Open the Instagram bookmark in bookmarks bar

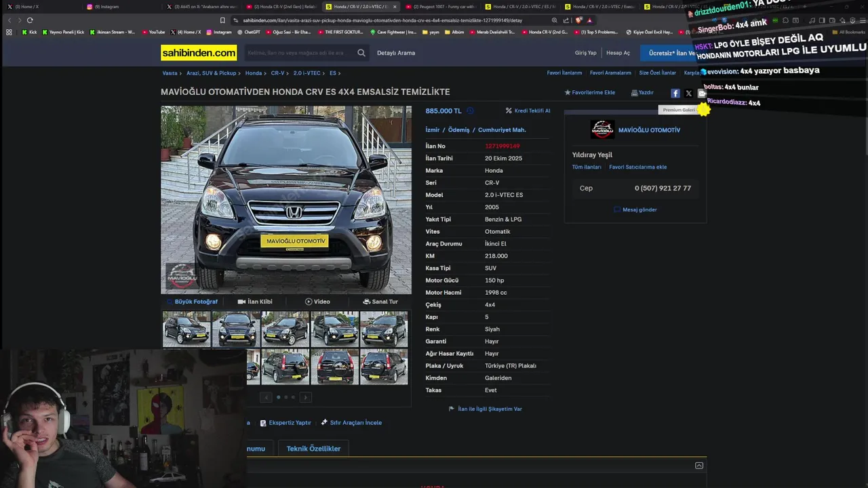pyautogui.click(x=218, y=32)
